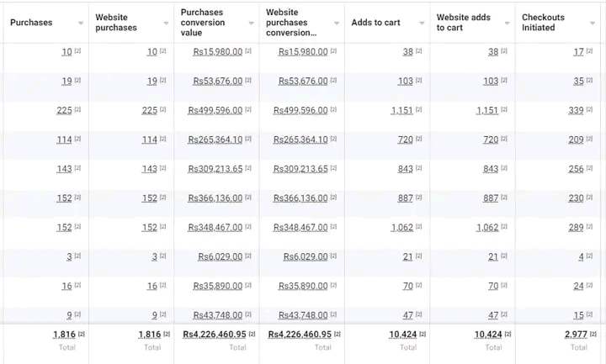Click the footnote icon beside Checkouts Initiated value 339
The height and width of the screenshot is (364, 606).
click(x=591, y=109)
